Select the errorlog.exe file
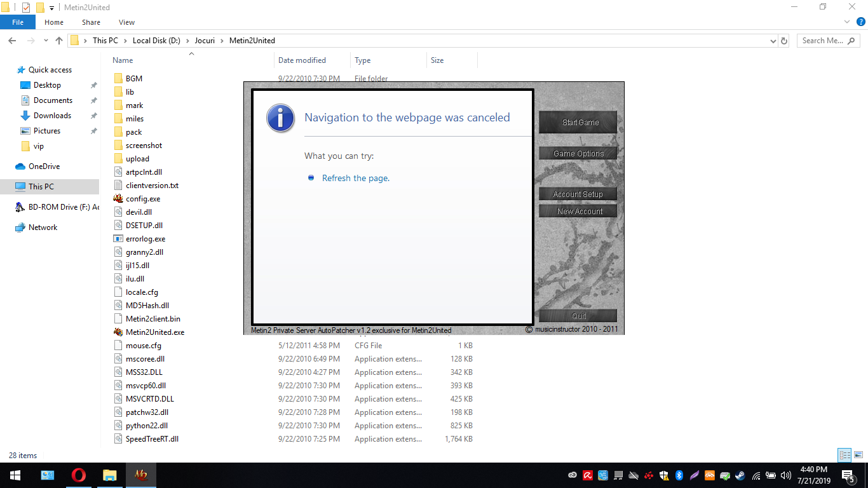The width and height of the screenshot is (868, 488). [146, 239]
